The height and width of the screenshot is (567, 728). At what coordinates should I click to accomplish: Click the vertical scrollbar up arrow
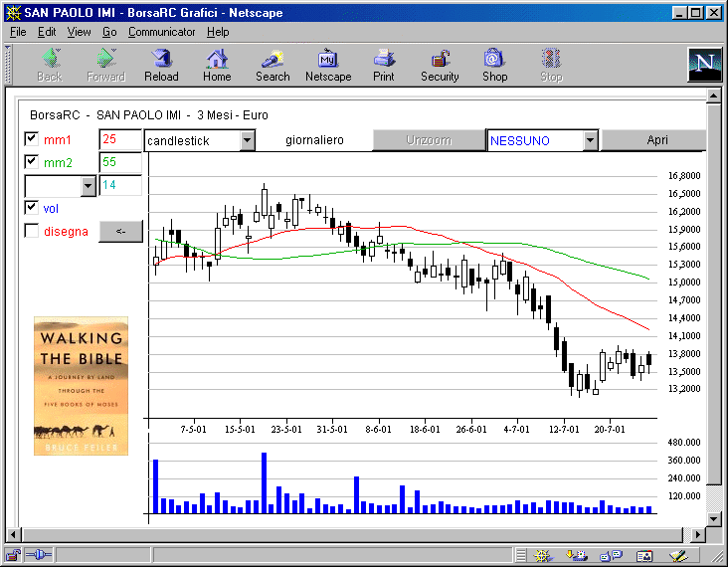coord(714,96)
